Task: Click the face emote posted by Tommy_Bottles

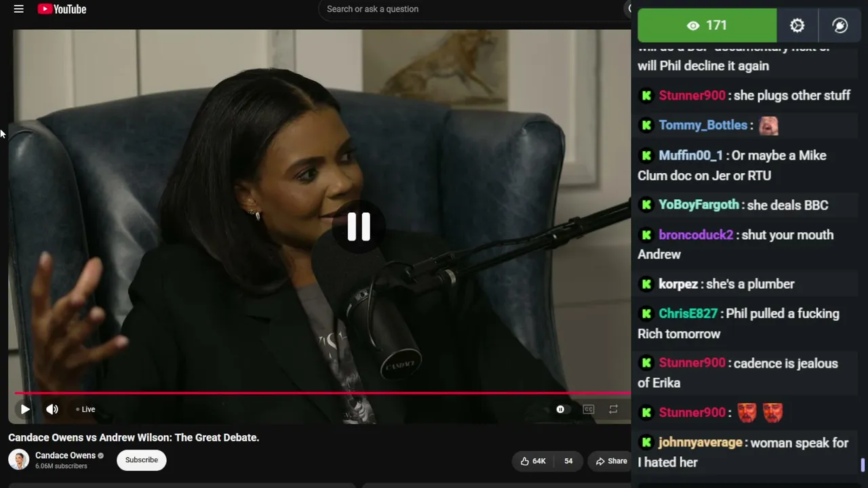Action: pyautogui.click(x=768, y=125)
